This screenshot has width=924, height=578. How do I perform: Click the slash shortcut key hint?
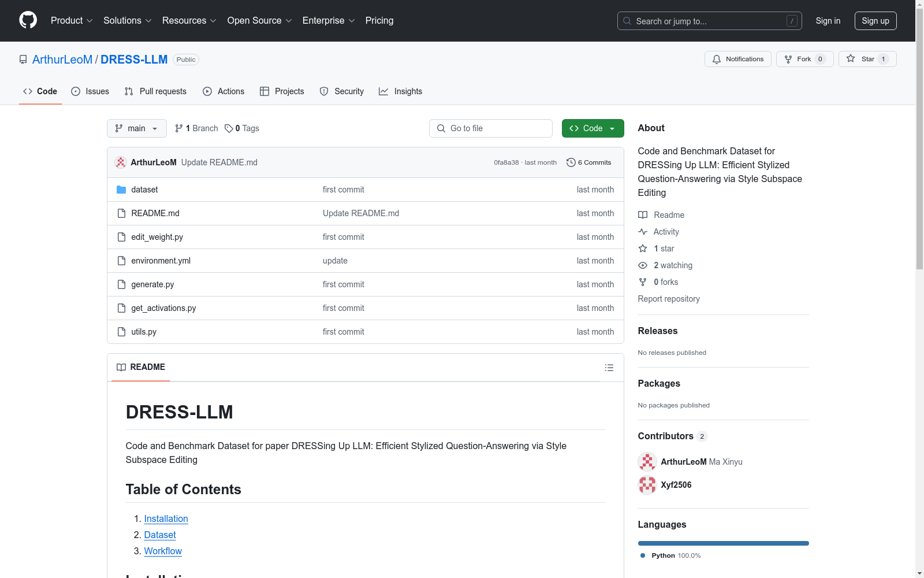(x=792, y=21)
